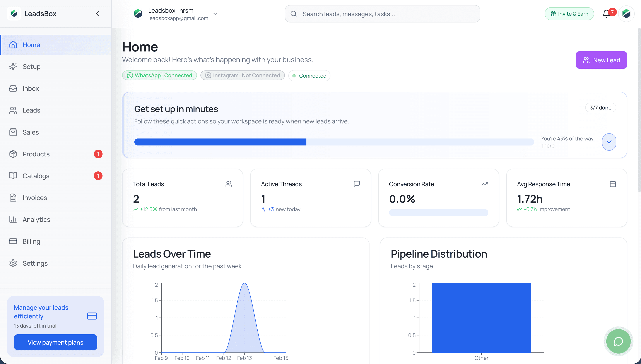Check the WhatsApp Connected status pill

pyautogui.click(x=159, y=75)
